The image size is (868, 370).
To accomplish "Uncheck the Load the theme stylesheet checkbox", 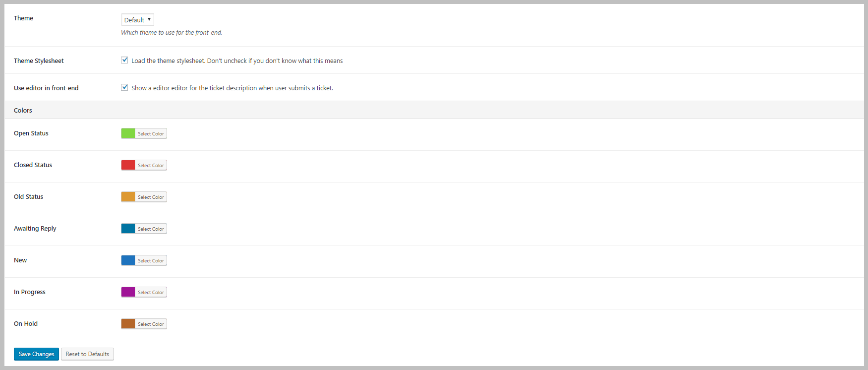I will pos(124,60).
